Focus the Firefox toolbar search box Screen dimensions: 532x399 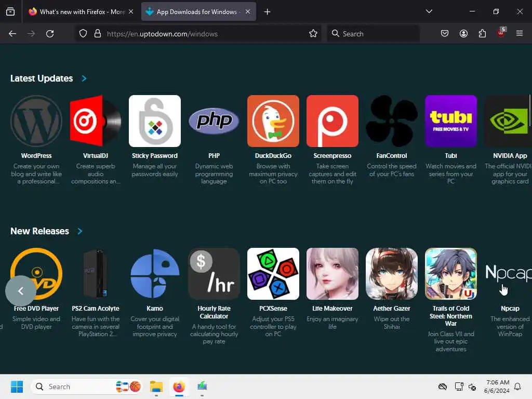[x=373, y=34]
